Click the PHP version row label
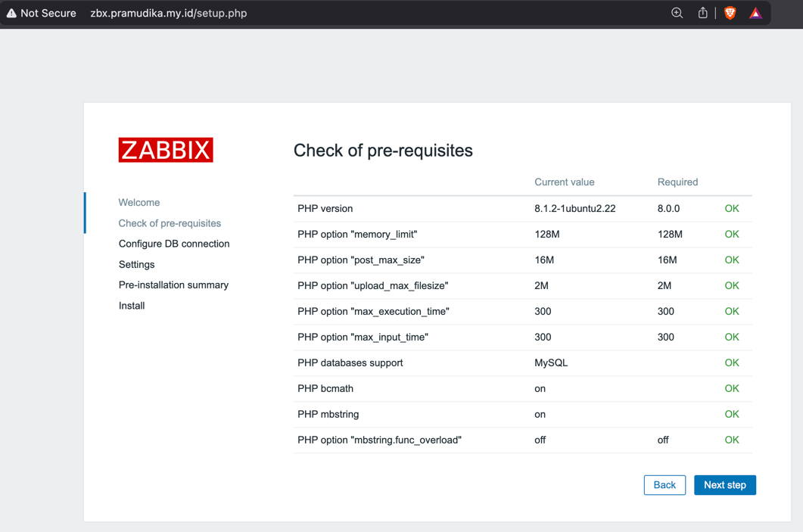Viewport: 803px width, 532px height. (x=325, y=208)
